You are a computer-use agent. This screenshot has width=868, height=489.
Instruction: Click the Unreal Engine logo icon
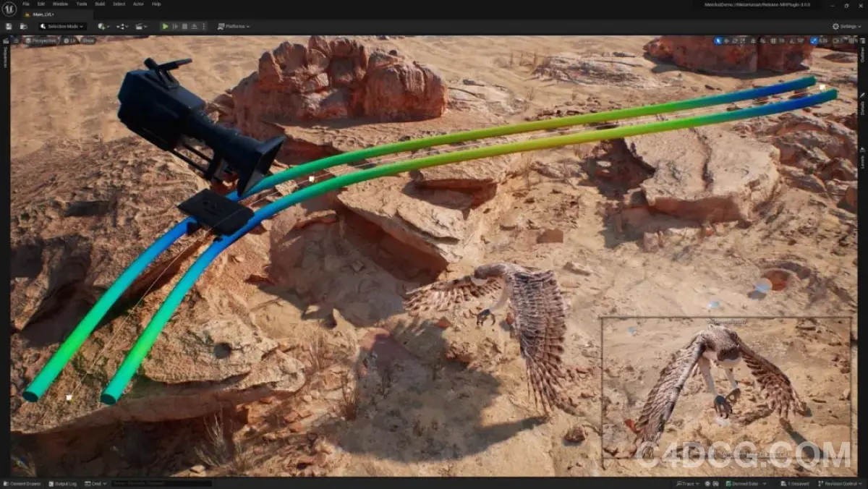pyautogui.click(x=9, y=9)
